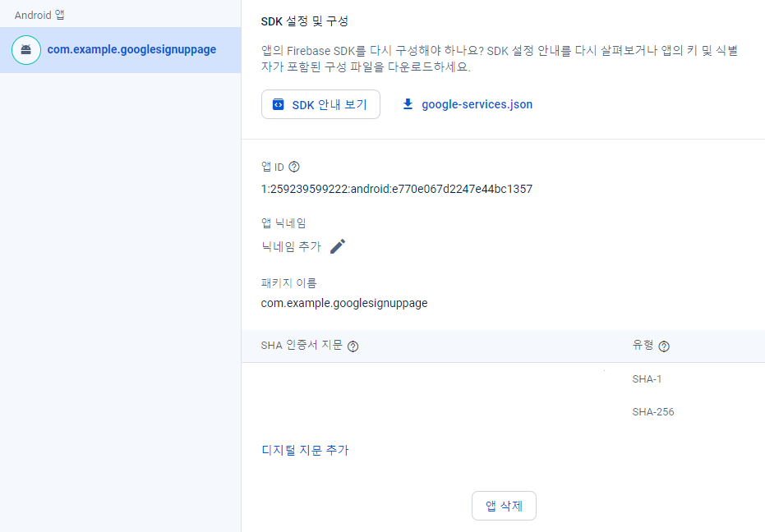Click the 앱 삭제 button
Image resolution: width=765 pixels, height=532 pixels.
tap(504, 506)
